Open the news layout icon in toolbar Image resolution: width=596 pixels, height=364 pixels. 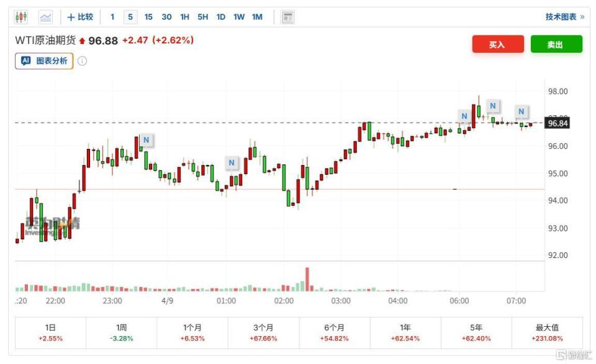[x=287, y=17]
